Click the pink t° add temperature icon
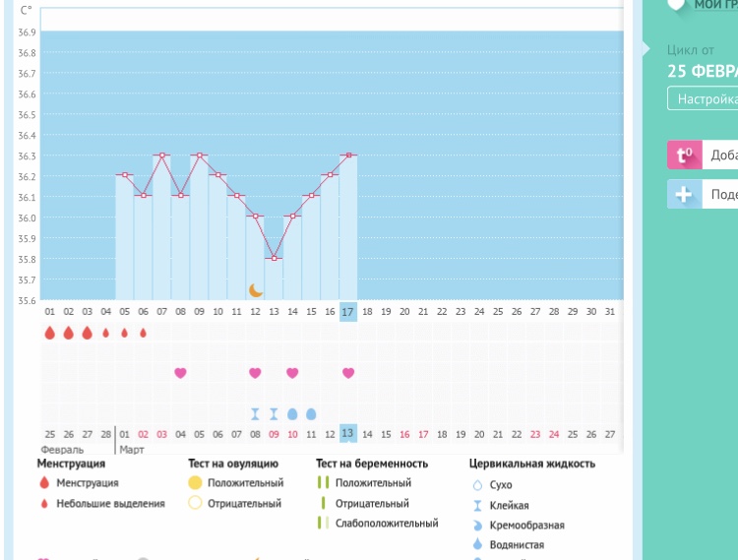The height and width of the screenshot is (560, 738). (x=684, y=155)
